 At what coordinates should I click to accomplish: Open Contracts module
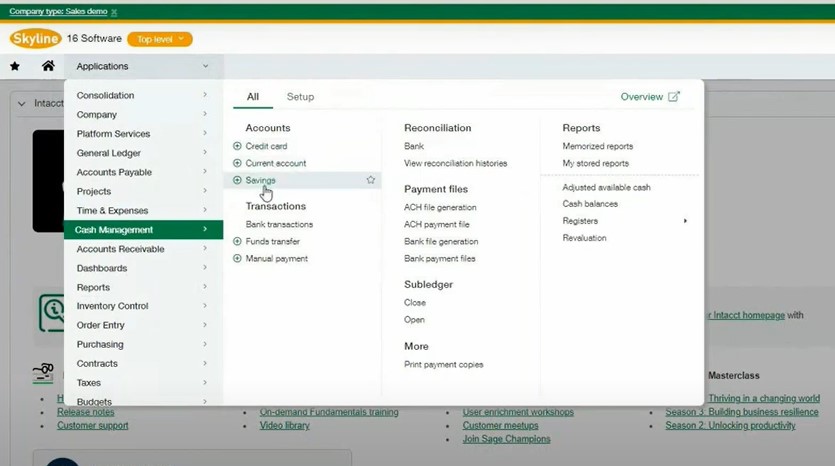pyautogui.click(x=143, y=363)
